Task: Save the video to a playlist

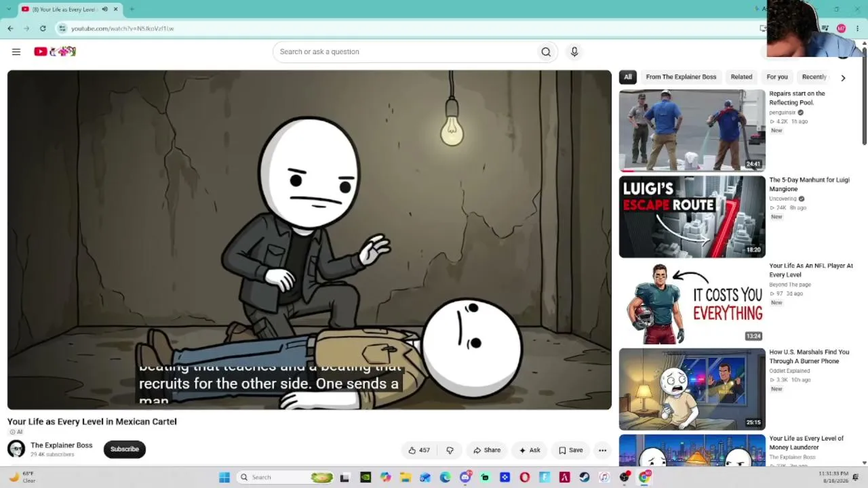Action: point(571,450)
